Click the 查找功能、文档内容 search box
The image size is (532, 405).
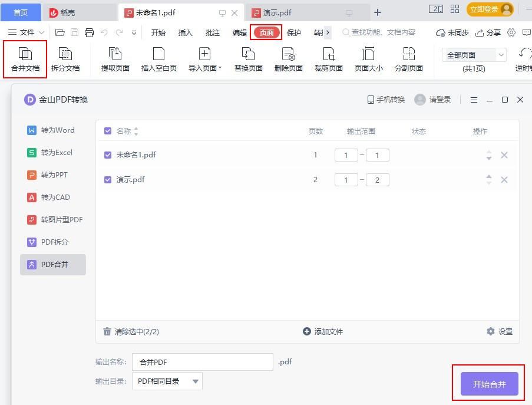coord(379,32)
